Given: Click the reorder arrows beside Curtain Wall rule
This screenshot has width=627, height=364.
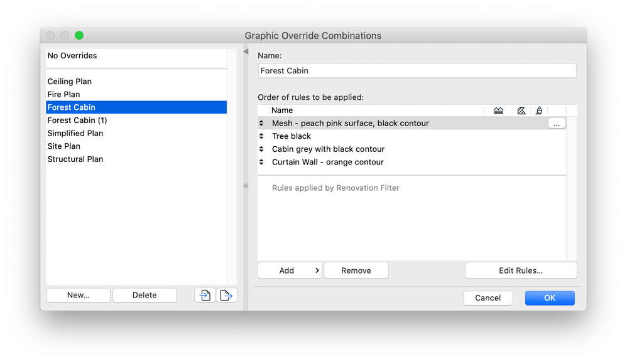Looking at the screenshot, I should pos(261,162).
